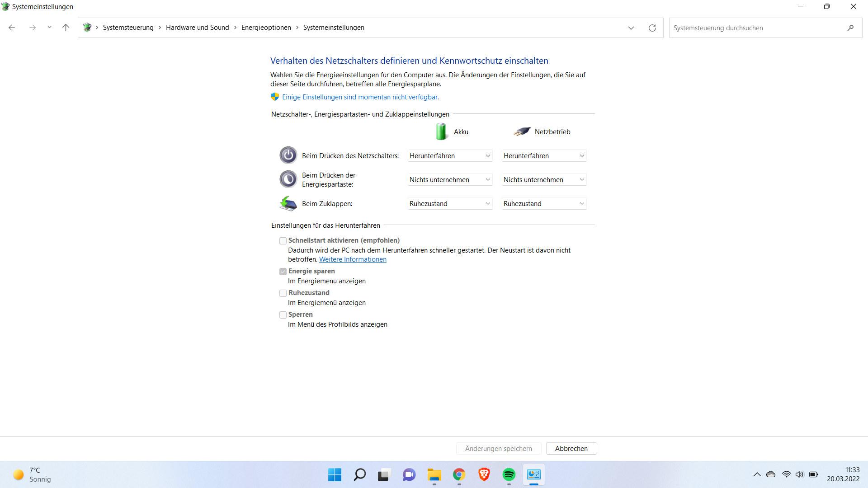The image size is (868, 488).
Task: Open Brave browser from taskbar
Action: click(x=484, y=474)
